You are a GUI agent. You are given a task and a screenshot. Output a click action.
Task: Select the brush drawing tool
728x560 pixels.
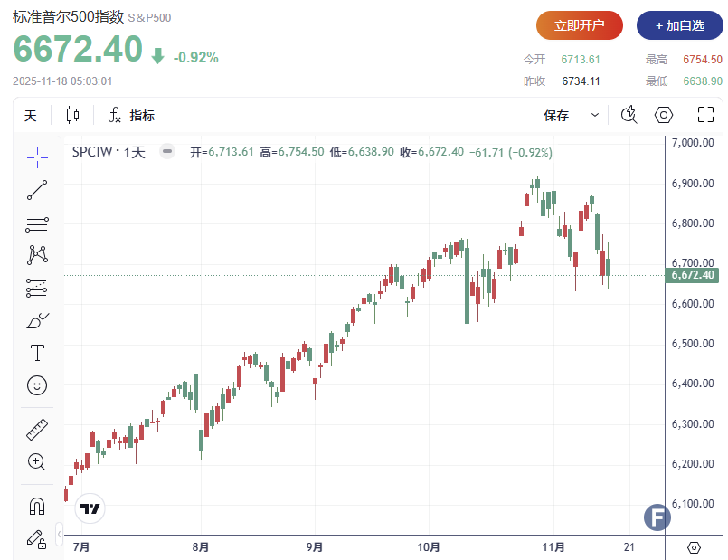[x=37, y=321]
